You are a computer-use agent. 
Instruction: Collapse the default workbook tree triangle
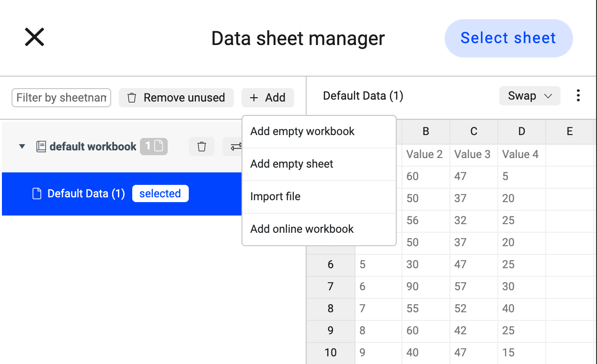[x=22, y=147]
